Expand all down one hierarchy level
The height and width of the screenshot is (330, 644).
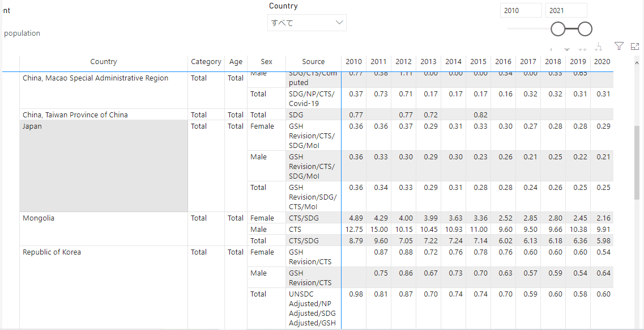[x=599, y=48]
